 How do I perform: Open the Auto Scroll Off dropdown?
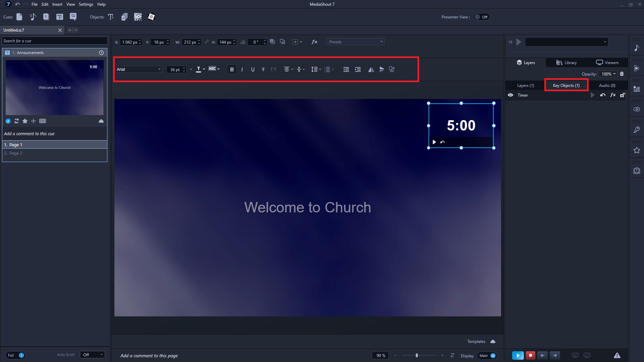(92, 355)
